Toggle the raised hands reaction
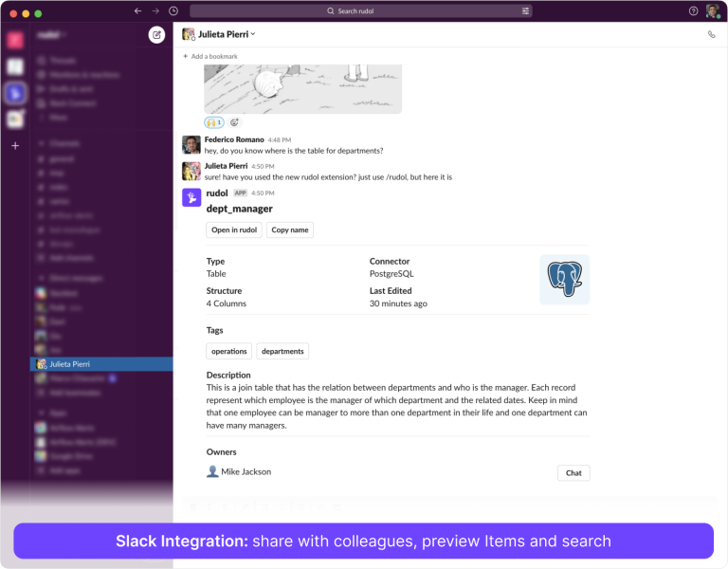Viewport: 728px width, 569px height. (213, 122)
